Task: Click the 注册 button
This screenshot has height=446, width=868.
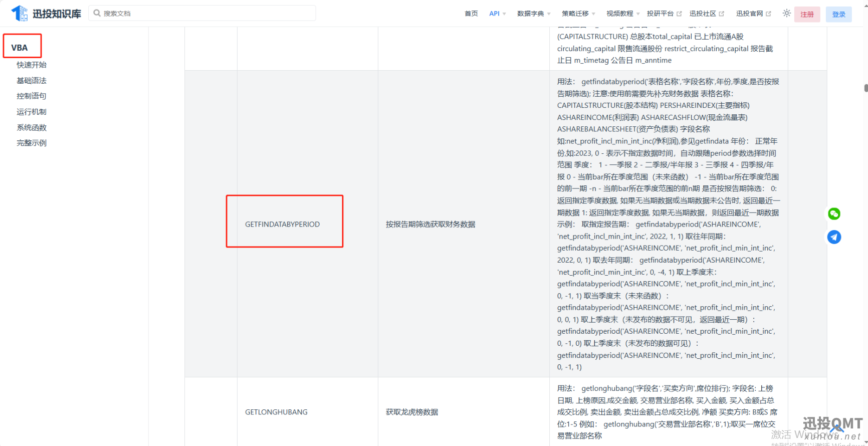Action: click(807, 14)
